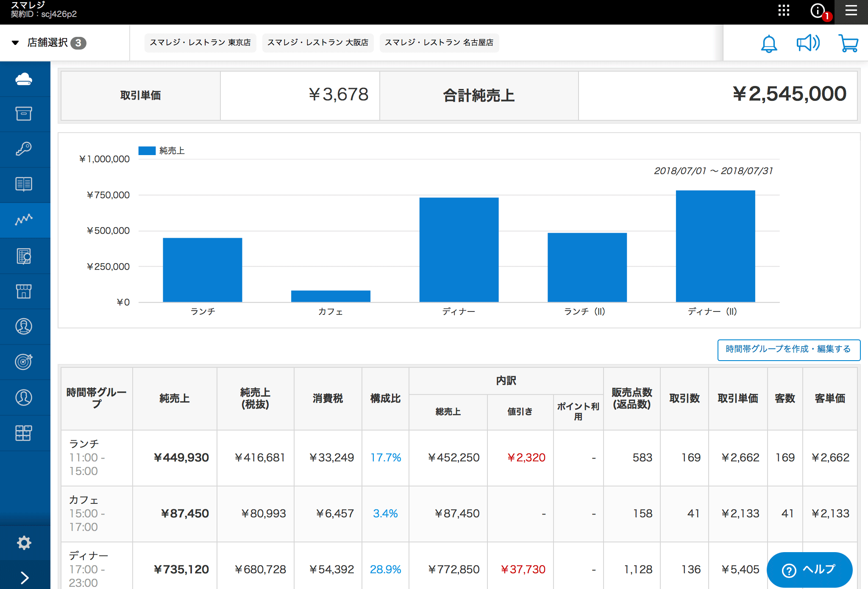The height and width of the screenshot is (589, 868).
Task: Open the customer profile sidebar icon
Action: (24, 326)
